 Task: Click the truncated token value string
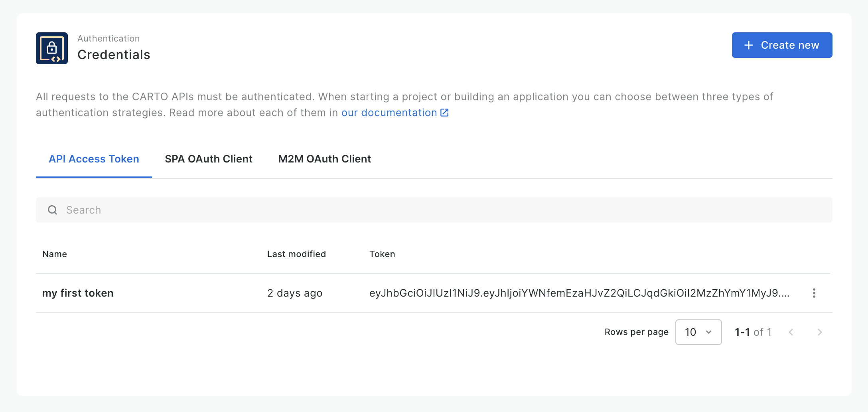pos(579,293)
